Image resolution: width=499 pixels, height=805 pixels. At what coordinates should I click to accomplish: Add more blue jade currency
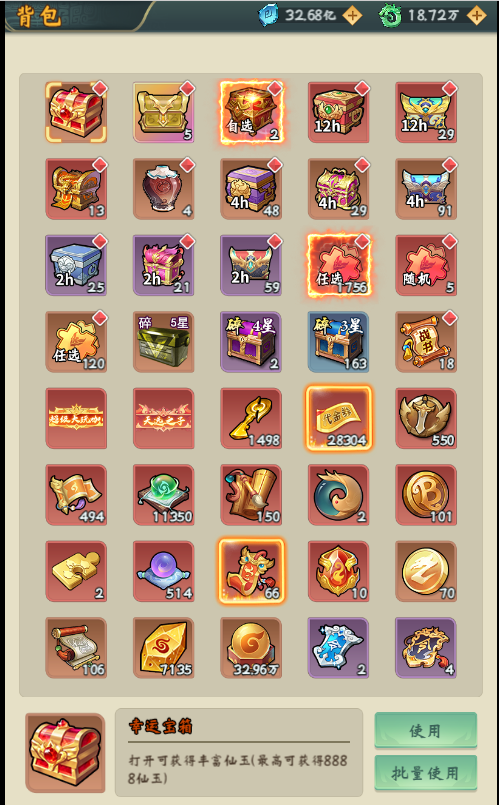[x=352, y=15]
